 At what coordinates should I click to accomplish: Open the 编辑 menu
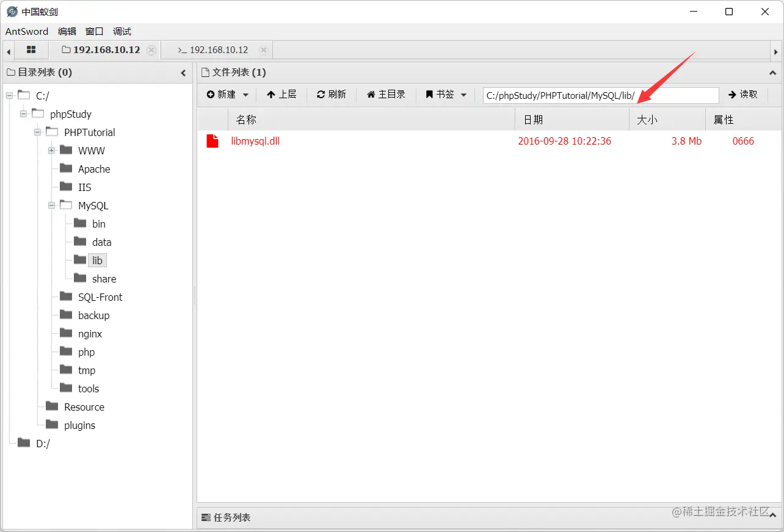click(x=67, y=32)
